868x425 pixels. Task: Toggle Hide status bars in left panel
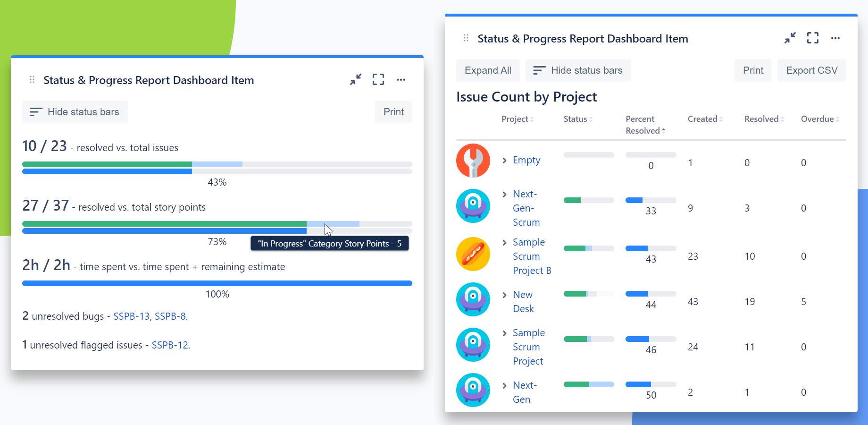coord(75,112)
